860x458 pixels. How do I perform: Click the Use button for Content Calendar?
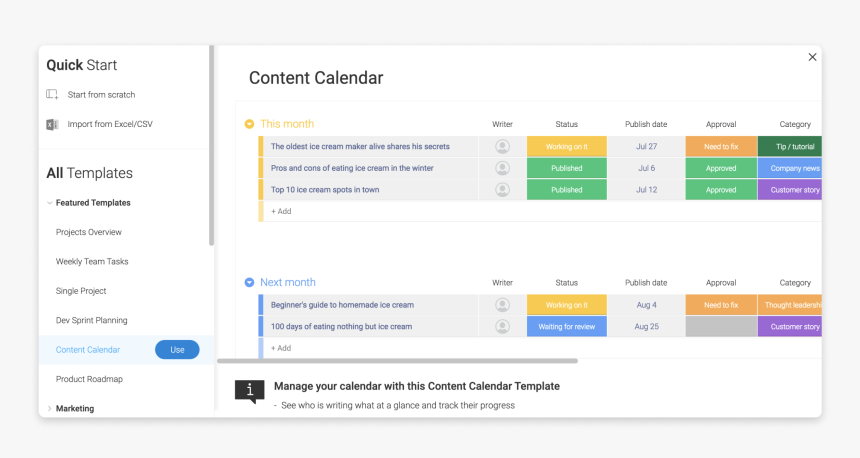177,350
